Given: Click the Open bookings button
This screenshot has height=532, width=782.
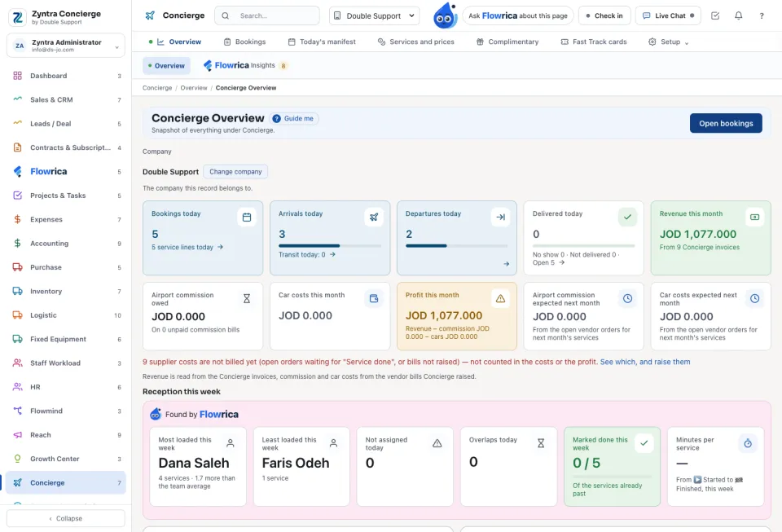Looking at the screenshot, I should point(726,124).
